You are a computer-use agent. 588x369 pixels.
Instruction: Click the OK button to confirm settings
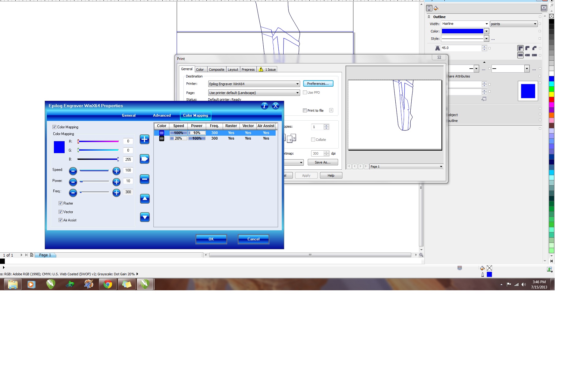(211, 239)
